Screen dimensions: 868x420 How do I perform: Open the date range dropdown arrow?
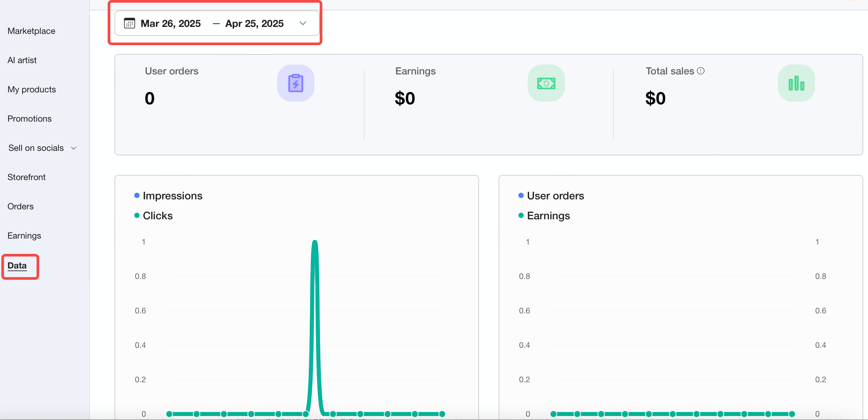click(x=303, y=23)
